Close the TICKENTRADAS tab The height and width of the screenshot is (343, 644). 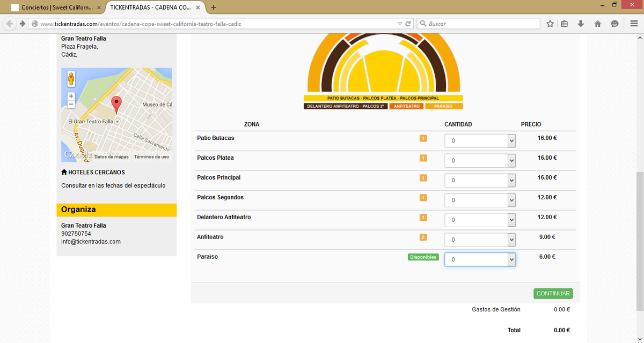point(199,8)
